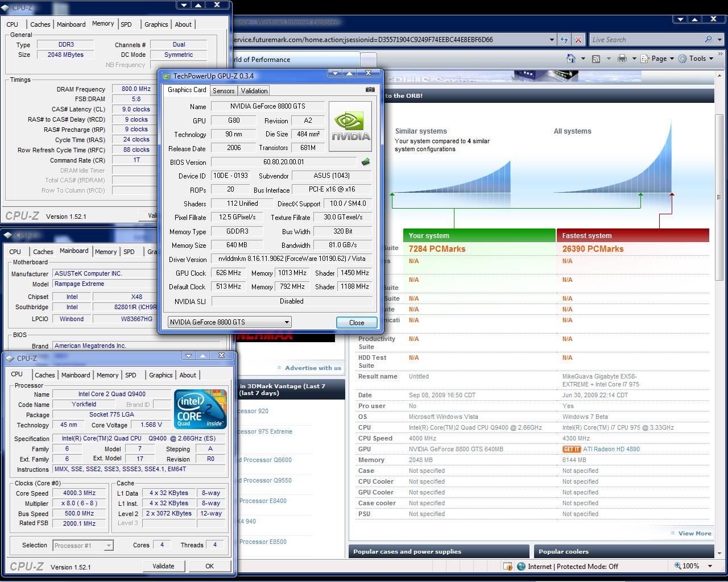The width and height of the screenshot is (728, 582).
Task: Click the Core Voltage 1.568 V value
Action: tap(151, 425)
